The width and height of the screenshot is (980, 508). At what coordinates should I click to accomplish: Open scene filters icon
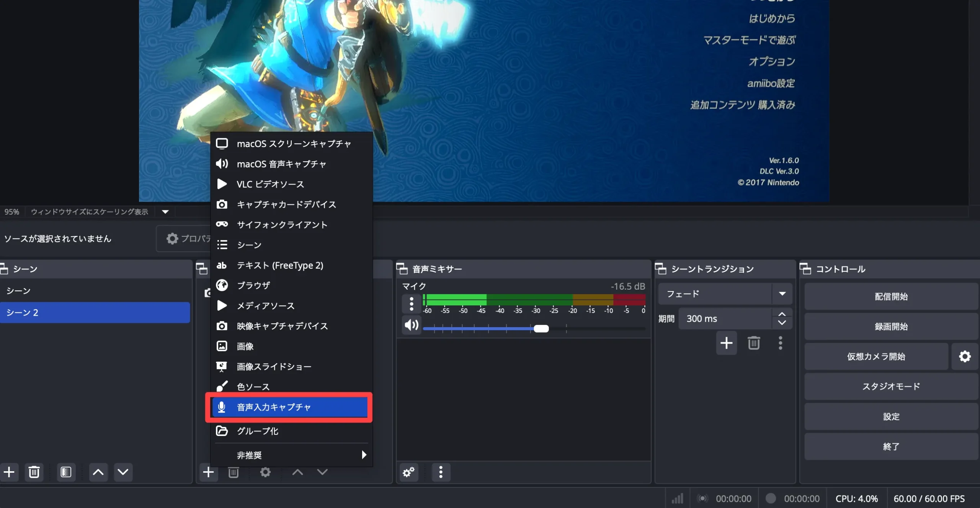click(66, 472)
